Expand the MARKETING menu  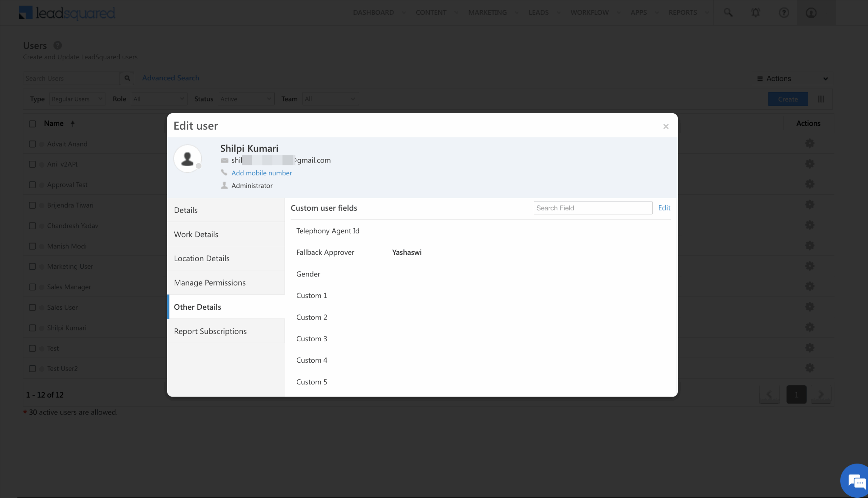click(493, 12)
